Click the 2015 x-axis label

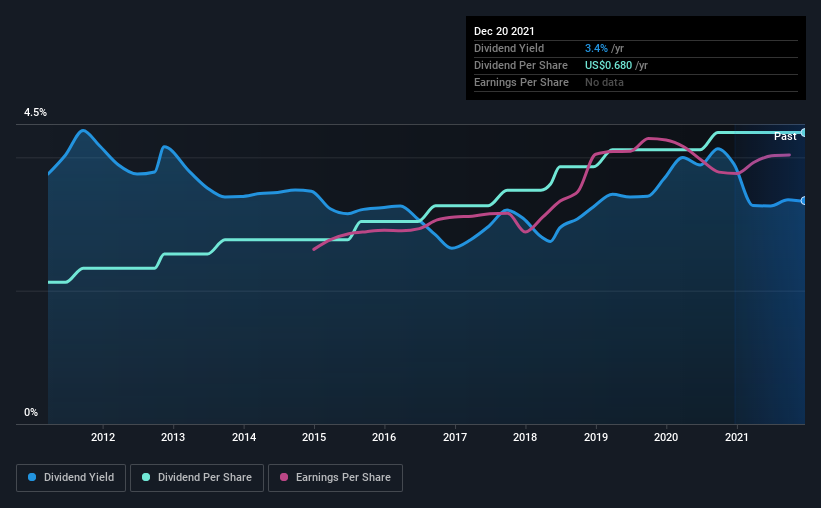click(314, 437)
